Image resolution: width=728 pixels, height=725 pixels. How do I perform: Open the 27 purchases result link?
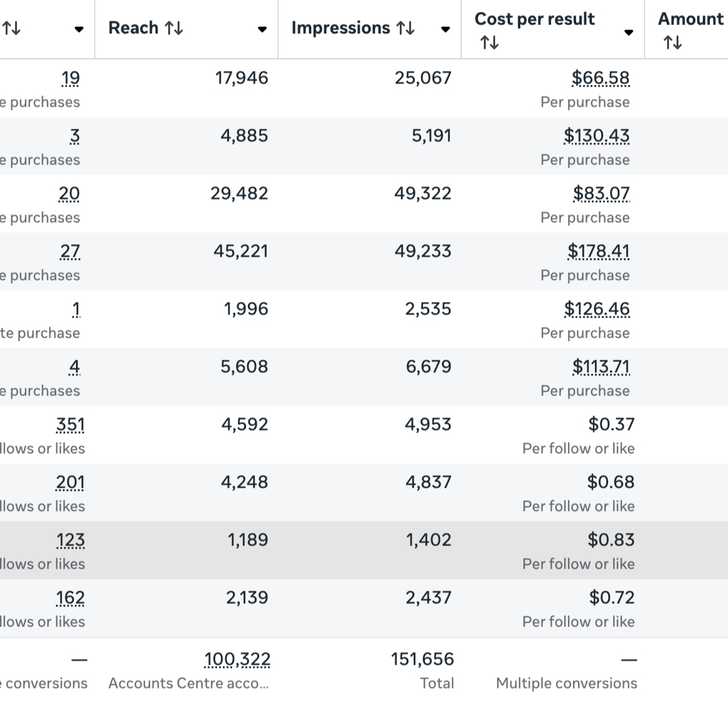[70, 251]
